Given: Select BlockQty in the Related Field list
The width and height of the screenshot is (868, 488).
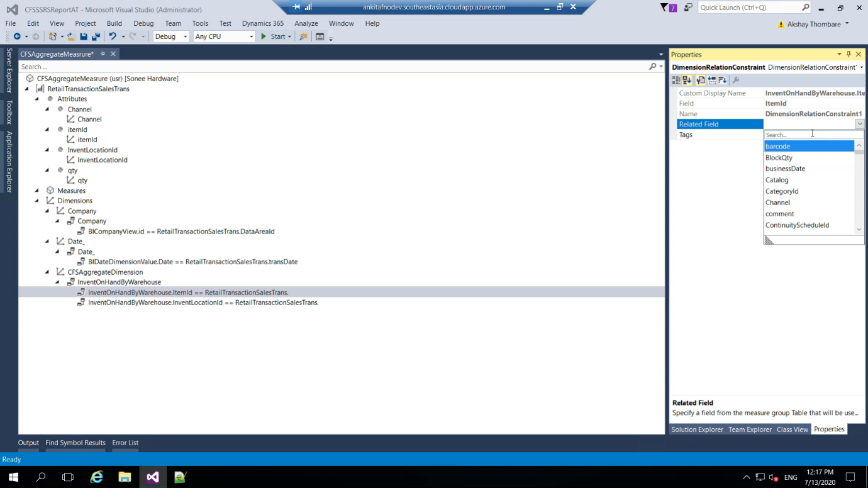Looking at the screenshot, I should click(x=809, y=158).
